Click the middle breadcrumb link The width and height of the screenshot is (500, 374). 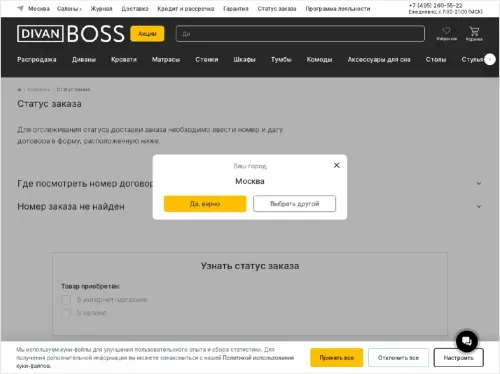click(x=39, y=90)
